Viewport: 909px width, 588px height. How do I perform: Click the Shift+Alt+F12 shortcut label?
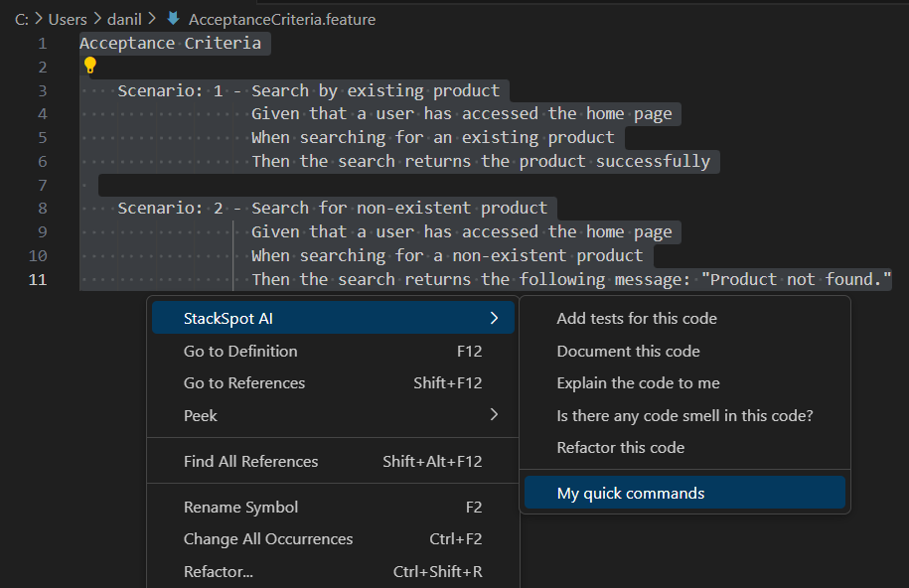click(432, 461)
